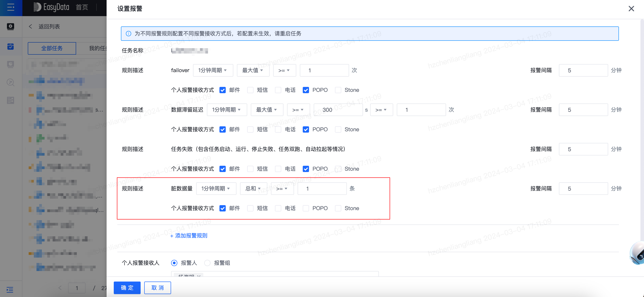
Task: Open failover >= operator dropdown
Action: [285, 71]
